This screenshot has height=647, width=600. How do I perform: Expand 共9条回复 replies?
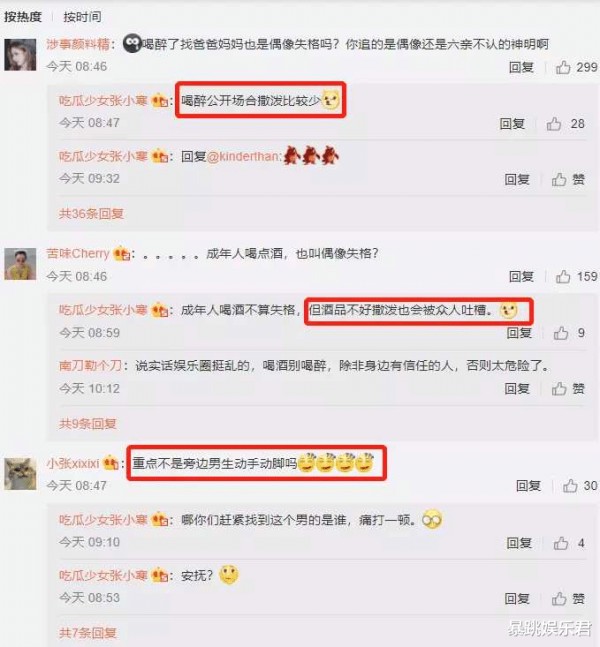click(x=87, y=423)
